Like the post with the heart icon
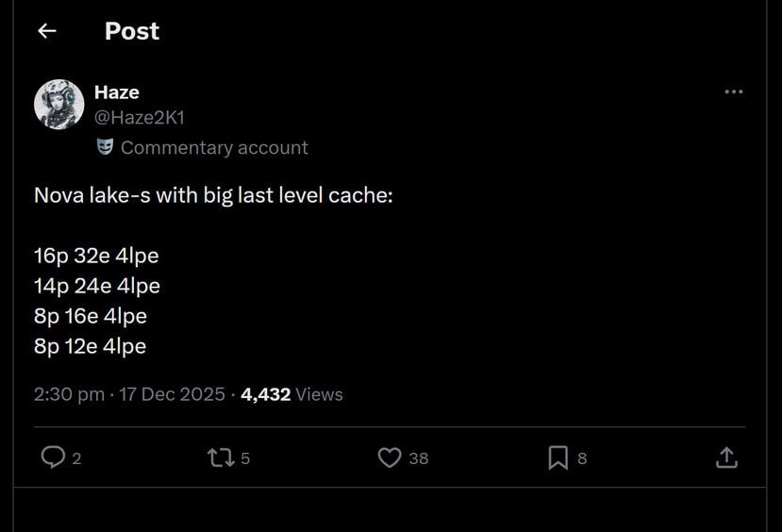Screen dimensions: 782x532 point(390,457)
